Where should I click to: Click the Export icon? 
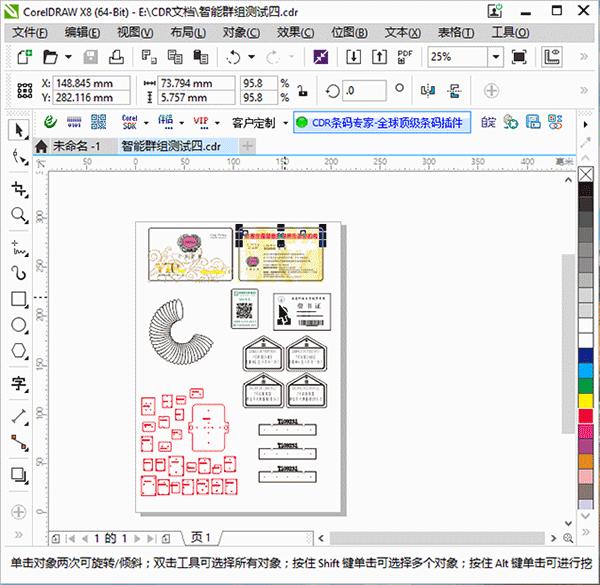(379, 57)
